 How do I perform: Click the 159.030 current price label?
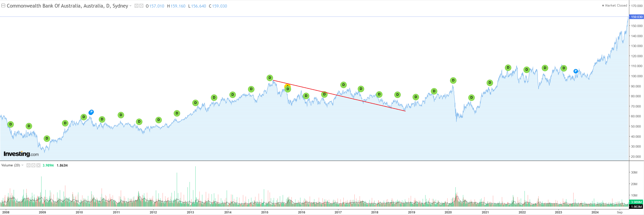point(636,17)
